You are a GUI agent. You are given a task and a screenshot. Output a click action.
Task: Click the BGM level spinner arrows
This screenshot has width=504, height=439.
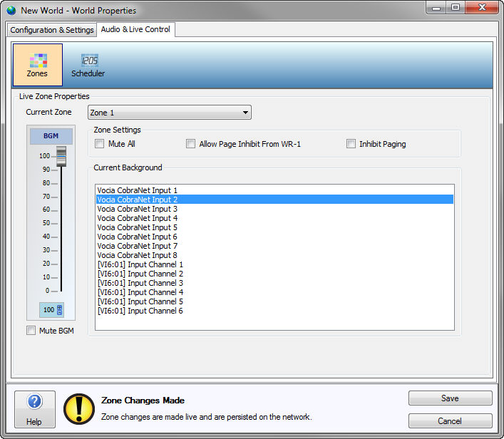(x=60, y=310)
